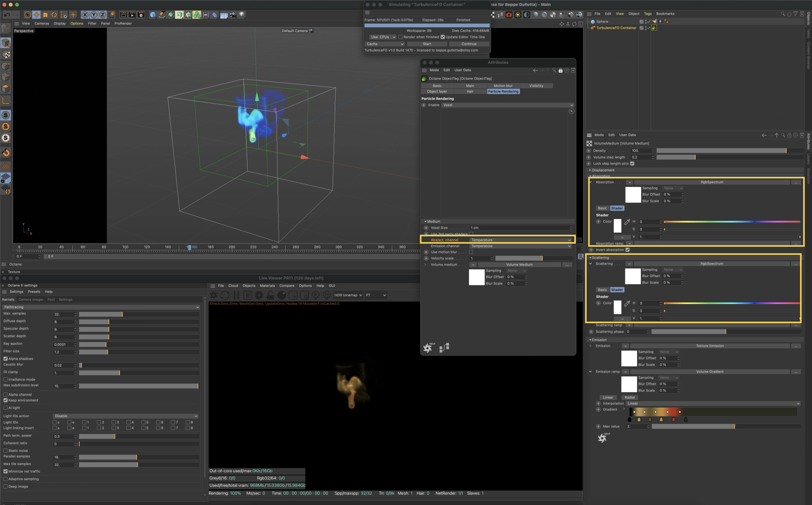Image resolution: width=812 pixels, height=505 pixels.
Task: Activate the Scale tool in toolbar
Action: coord(45,15)
